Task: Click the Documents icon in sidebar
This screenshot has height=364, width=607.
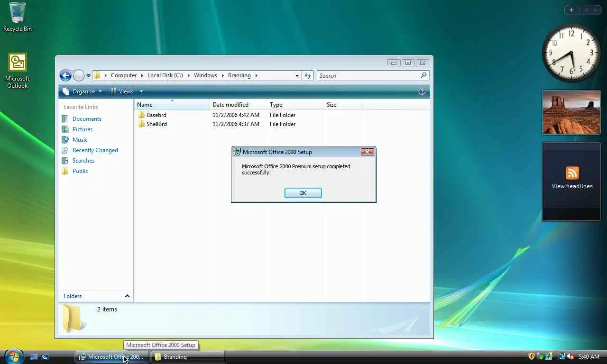Action: point(65,119)
